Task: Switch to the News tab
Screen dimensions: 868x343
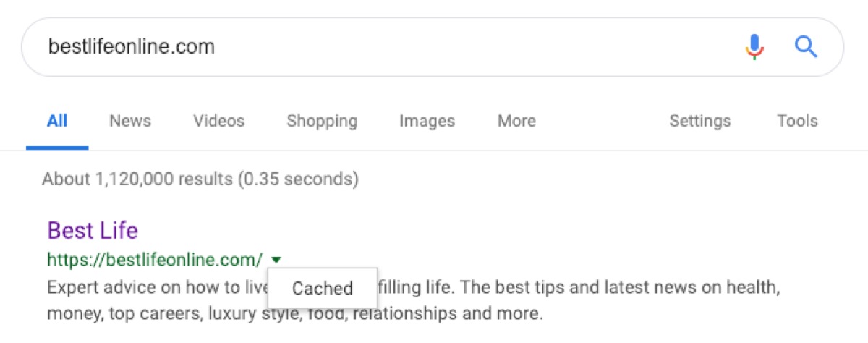Action: tap(130, 121)
